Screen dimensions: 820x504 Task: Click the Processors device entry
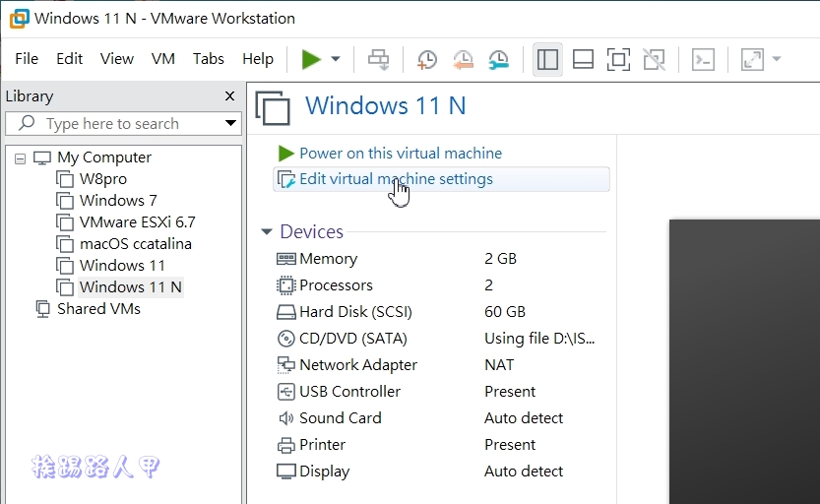(x=336, y=285)
